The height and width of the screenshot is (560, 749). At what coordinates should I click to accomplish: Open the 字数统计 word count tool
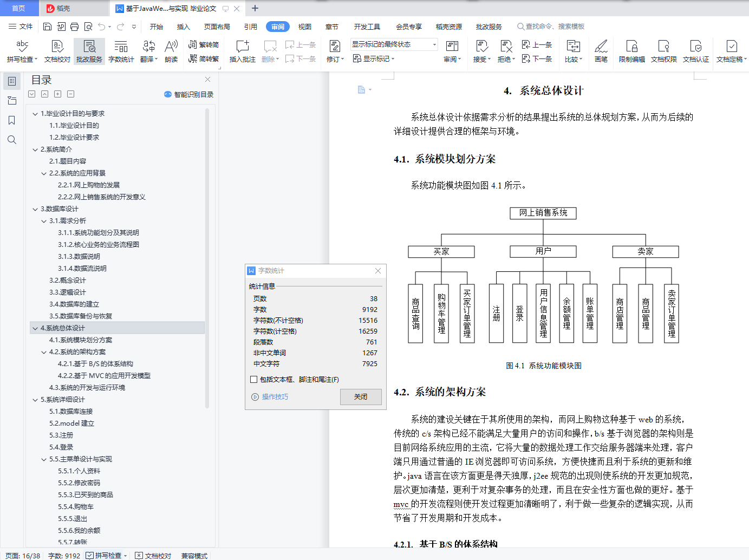[121, 51]
